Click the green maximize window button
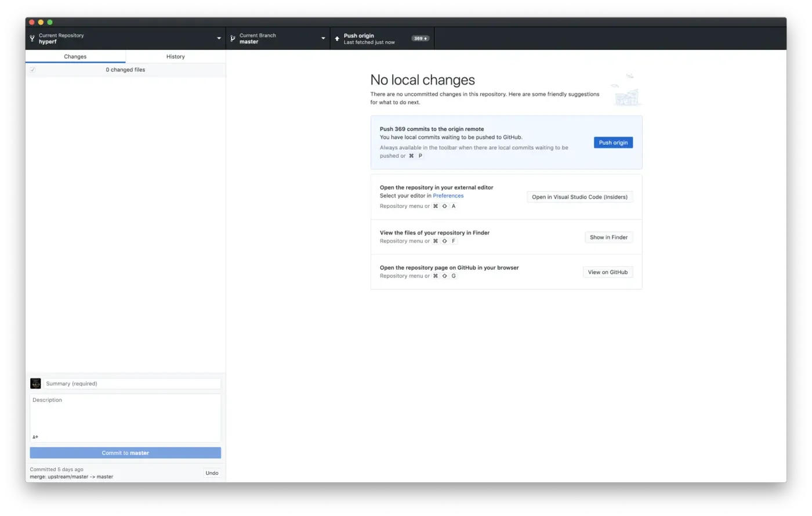Screen dimensions: 812x516 [50, 22]
